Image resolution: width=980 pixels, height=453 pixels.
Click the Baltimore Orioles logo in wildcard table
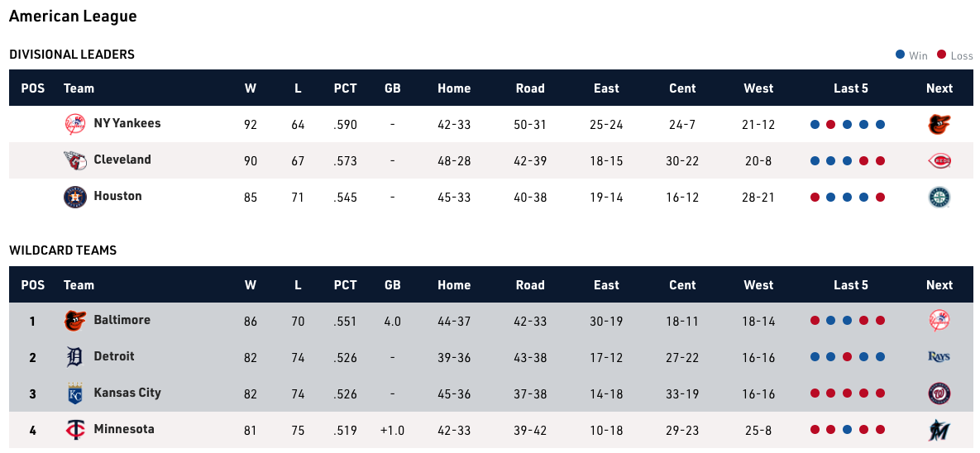pyautogui.click(x=75, y=321)
